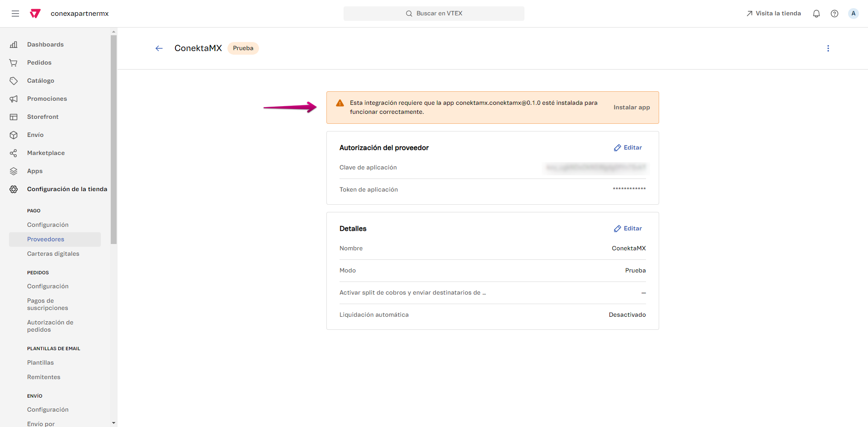Open Autorización de pedidos
Screen dimensions: 868x427
coord(50,326)
